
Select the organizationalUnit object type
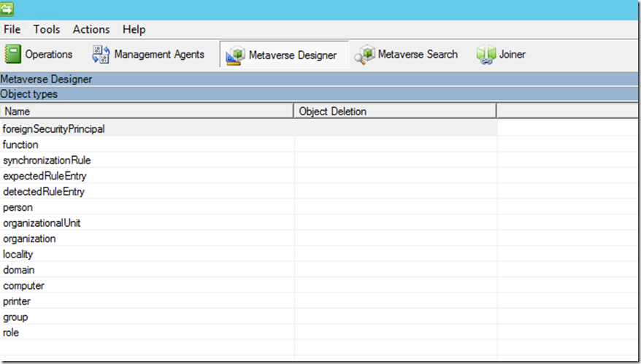click(42, 223)
